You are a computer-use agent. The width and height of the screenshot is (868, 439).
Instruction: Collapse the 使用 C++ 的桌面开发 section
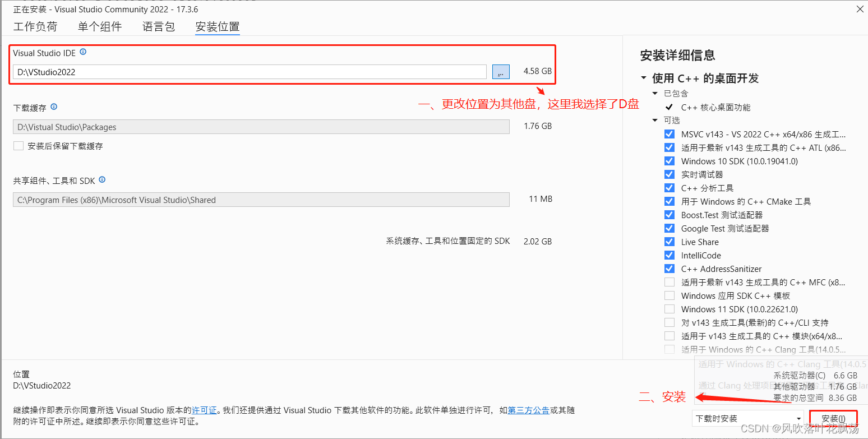pos(643,78)
